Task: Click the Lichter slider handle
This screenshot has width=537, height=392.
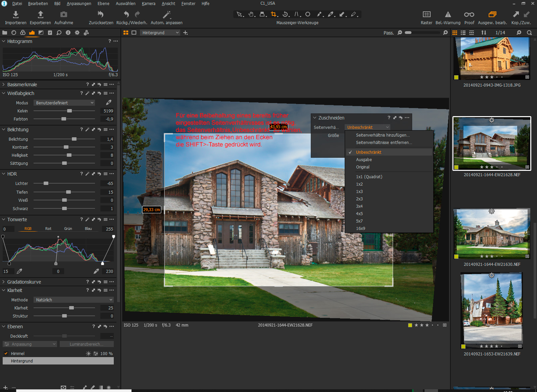Action: pos(46,183)
